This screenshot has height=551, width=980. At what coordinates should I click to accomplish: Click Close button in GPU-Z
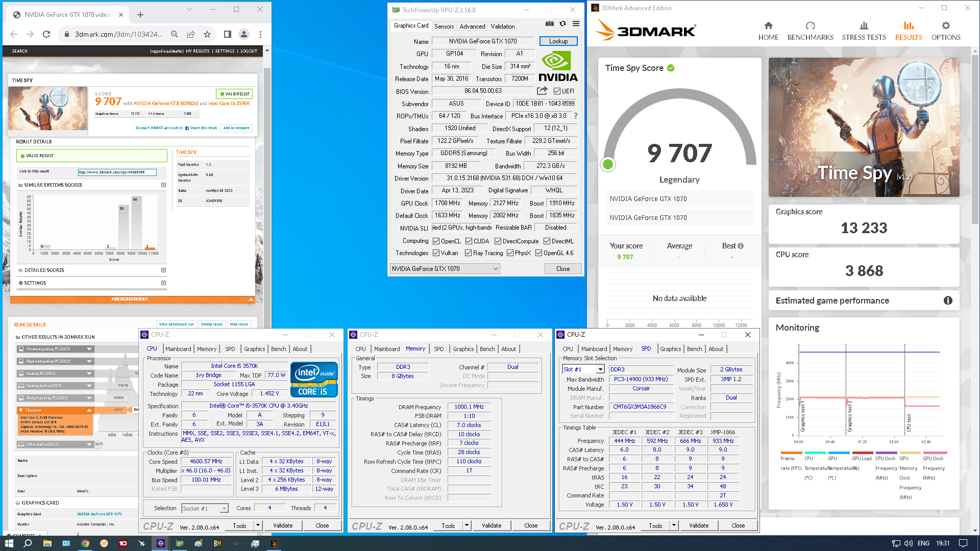[x=563, y=269]
